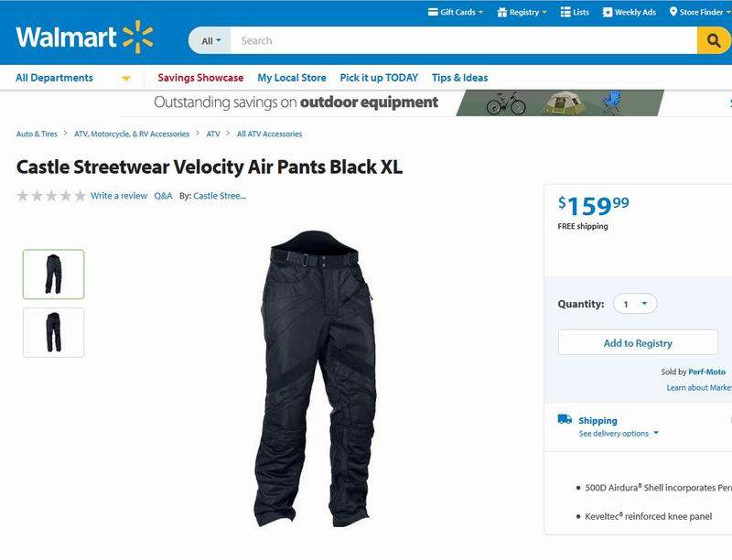Select the second pants thumbnail

pyautogui.click(x=54, y=332)
